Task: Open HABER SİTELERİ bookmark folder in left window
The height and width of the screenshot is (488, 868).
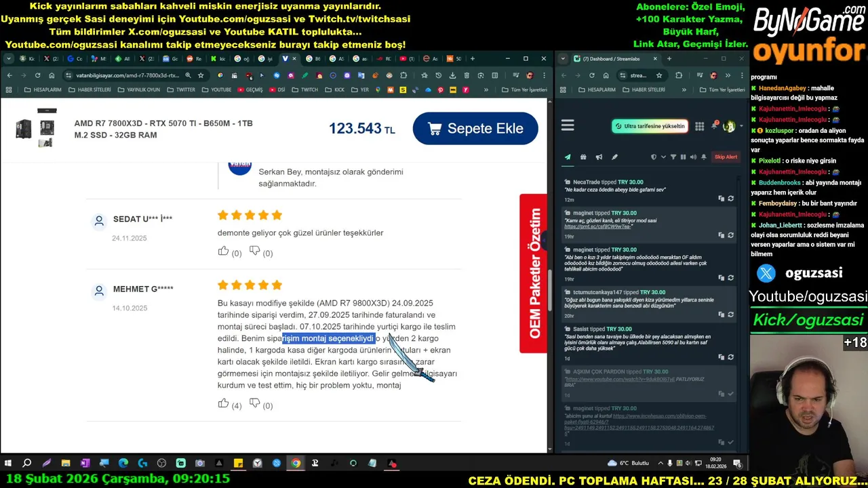Action: tap(89, 89)
